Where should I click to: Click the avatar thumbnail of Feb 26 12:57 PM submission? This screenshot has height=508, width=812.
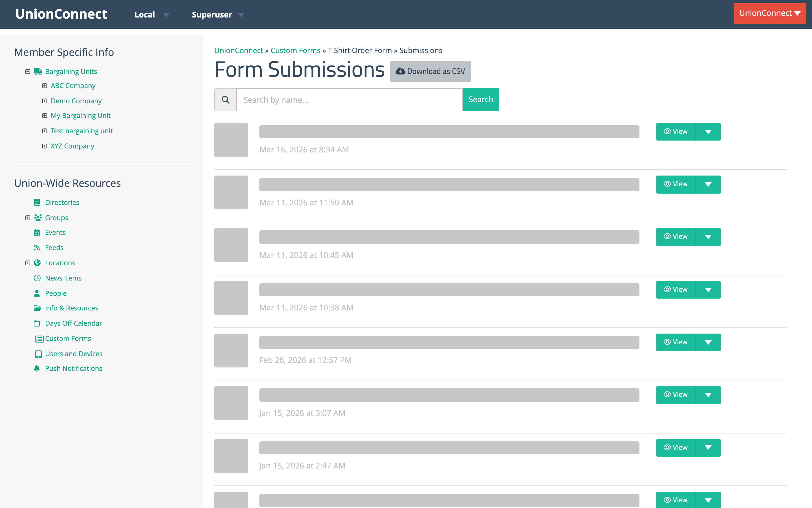pyautogui.click(x=231, y=351)
